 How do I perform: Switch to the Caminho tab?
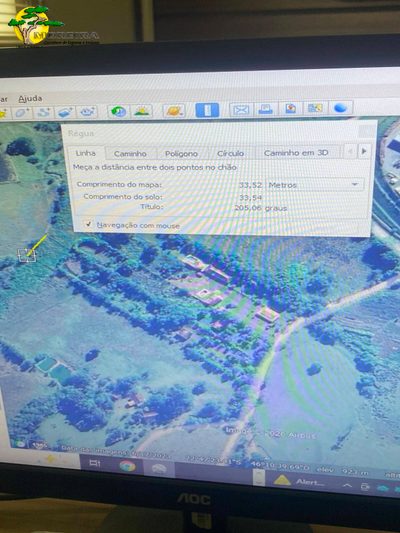(x=130, y=154)
